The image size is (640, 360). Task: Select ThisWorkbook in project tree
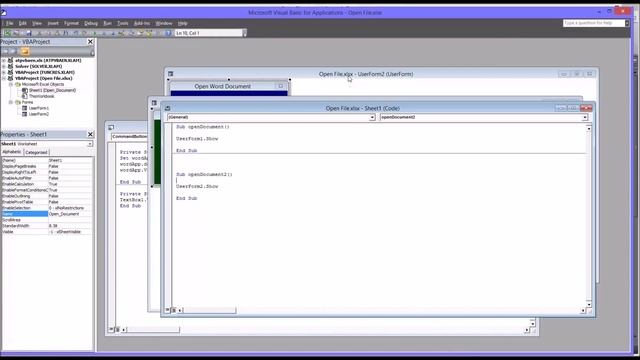tap(41, 96)
